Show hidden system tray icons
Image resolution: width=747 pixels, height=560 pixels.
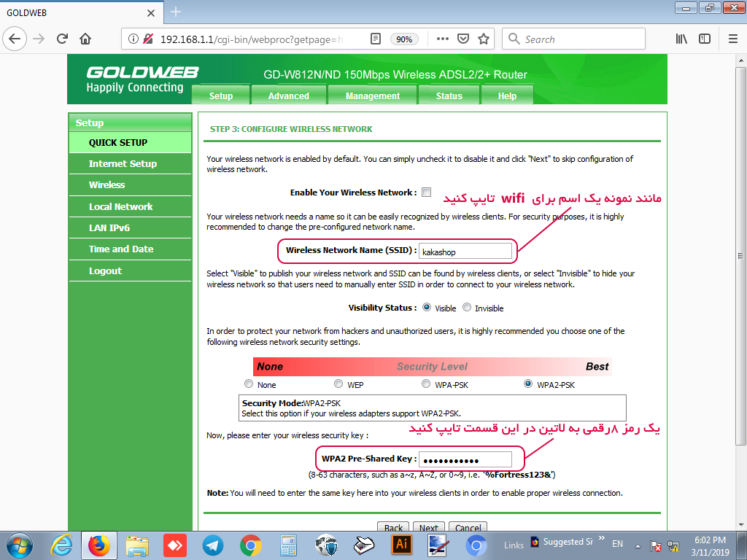point(638,545)
